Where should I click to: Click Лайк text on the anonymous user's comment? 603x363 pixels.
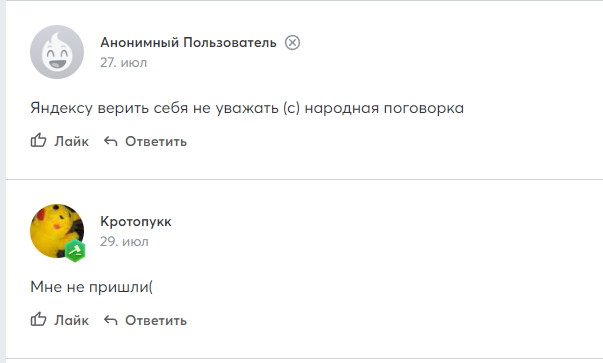click(x=72, y=142)
